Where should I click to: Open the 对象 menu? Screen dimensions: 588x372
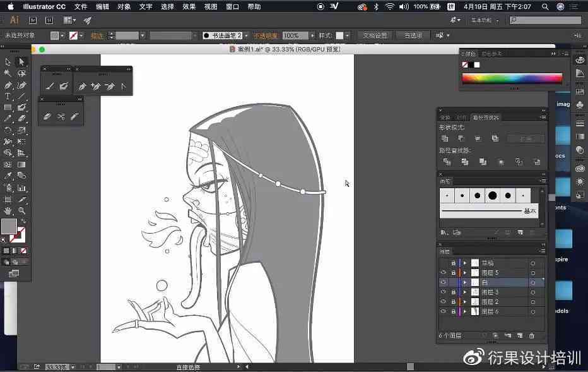click(124, 7)
